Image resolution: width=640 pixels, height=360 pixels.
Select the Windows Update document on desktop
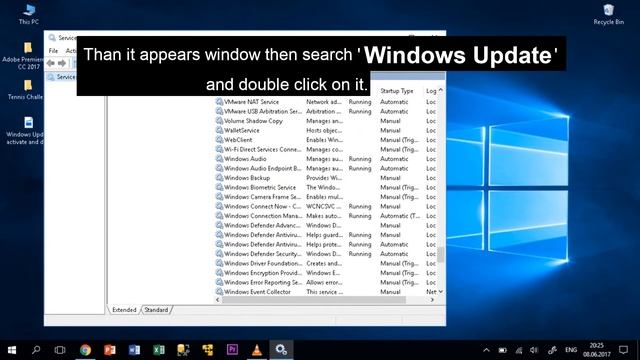(25, 131)
